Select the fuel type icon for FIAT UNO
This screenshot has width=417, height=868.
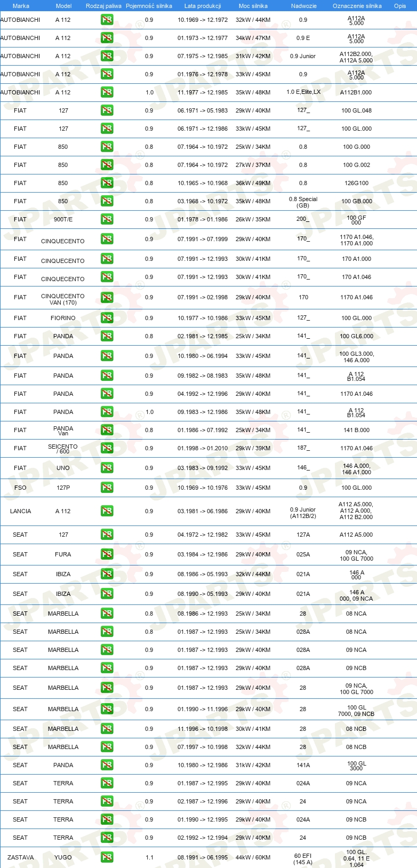(107, 468)
